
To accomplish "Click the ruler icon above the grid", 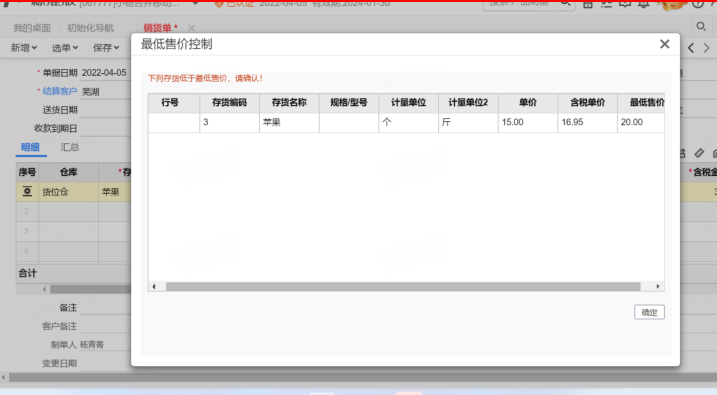I will pyautogui.click(x=699, y=153).
